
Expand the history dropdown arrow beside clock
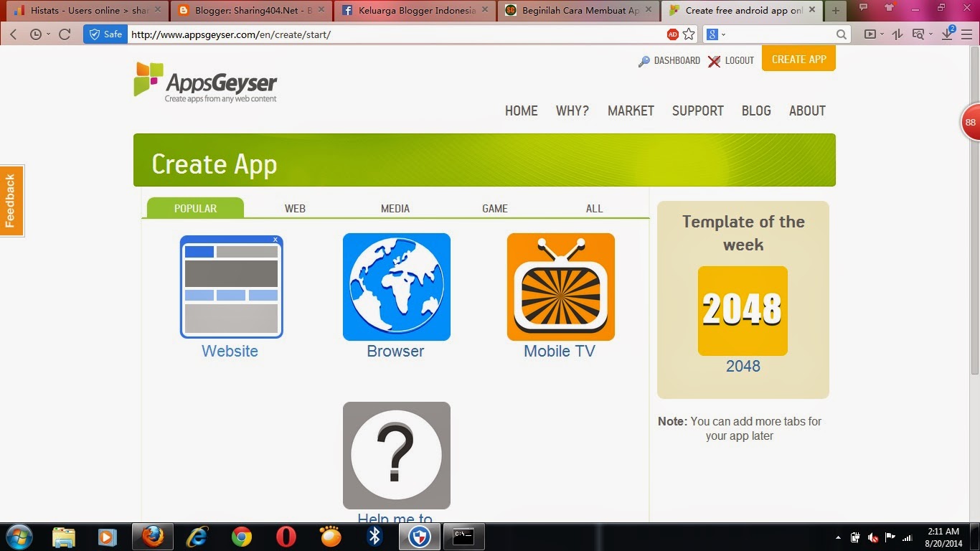pos(48,34)
